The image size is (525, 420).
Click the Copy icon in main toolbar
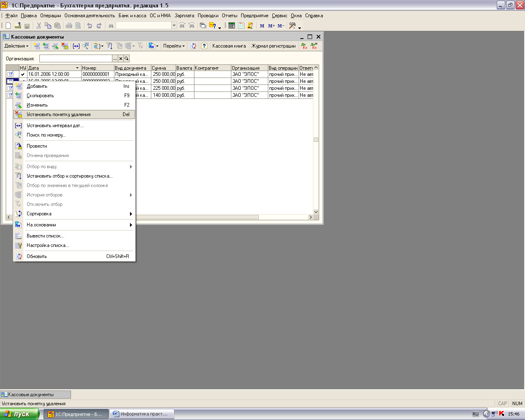tap(48, 25)
